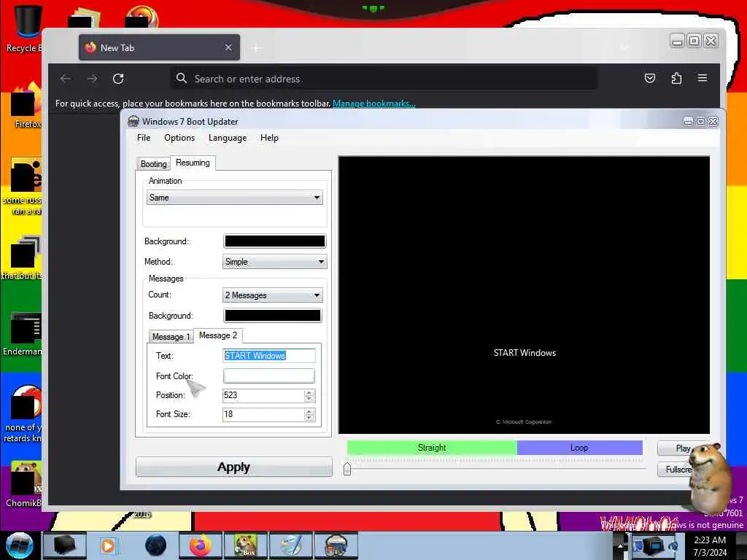The width and height of the screenshot is (747, 560).
Task: Open a new tab with plus button
Action: point(256,48)
